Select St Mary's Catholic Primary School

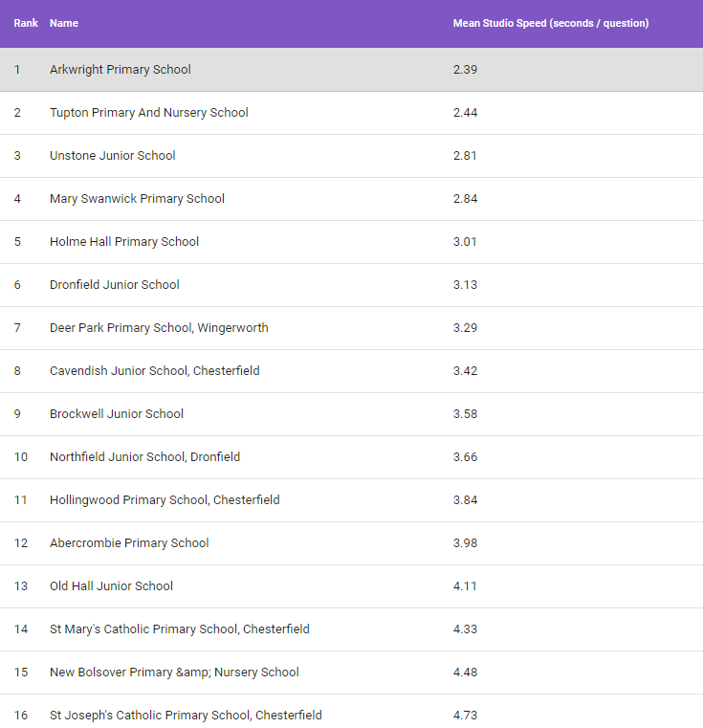pos(180,629)
